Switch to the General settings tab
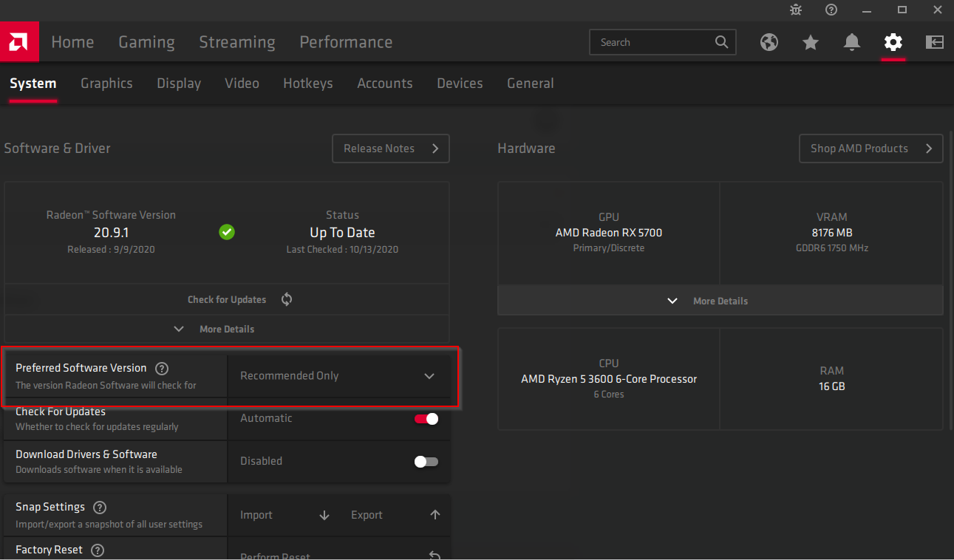The height and width of the screenshot is (560, 954). pos(531,83)
